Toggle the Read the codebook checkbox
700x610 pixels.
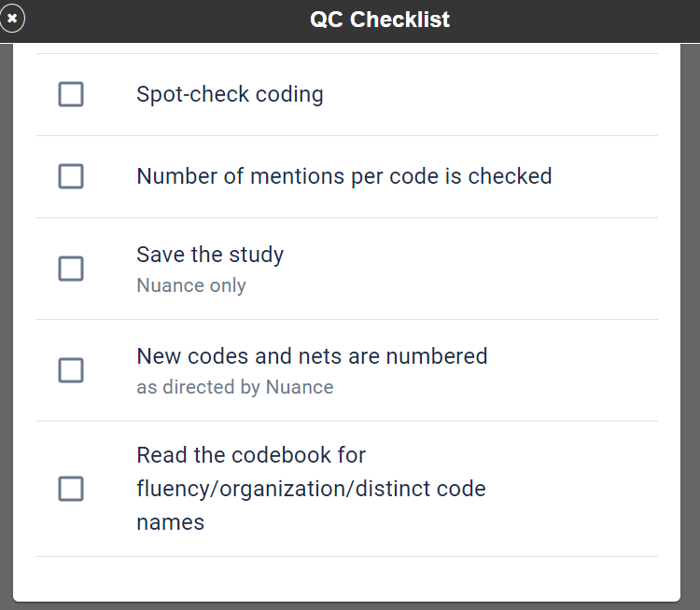point(71,489)
